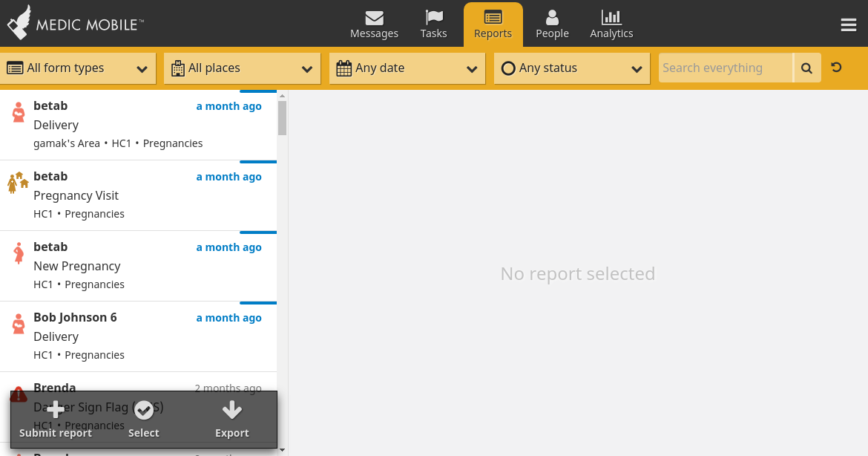Open the Analytics tab

(611, 25)
